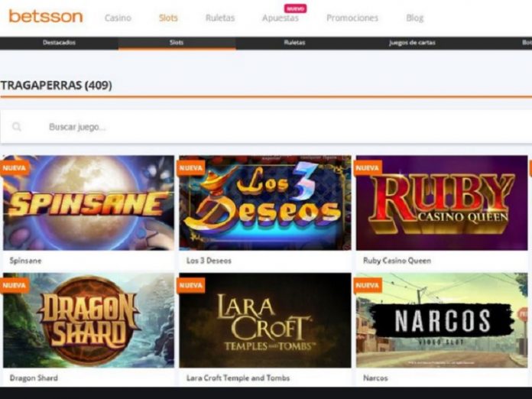The image size is (532, 399).
Task: Click the search magnifier icon
Action: [16, 127]
